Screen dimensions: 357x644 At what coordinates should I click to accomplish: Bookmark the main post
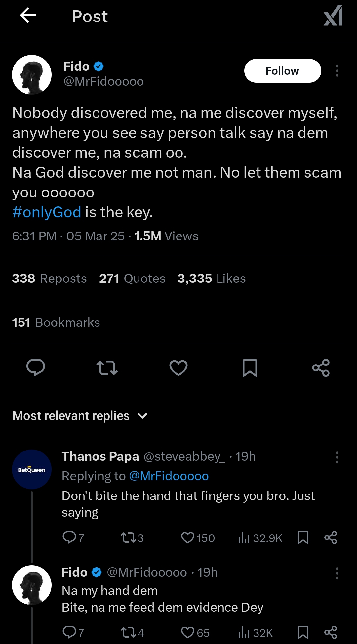tap(250, 367)
